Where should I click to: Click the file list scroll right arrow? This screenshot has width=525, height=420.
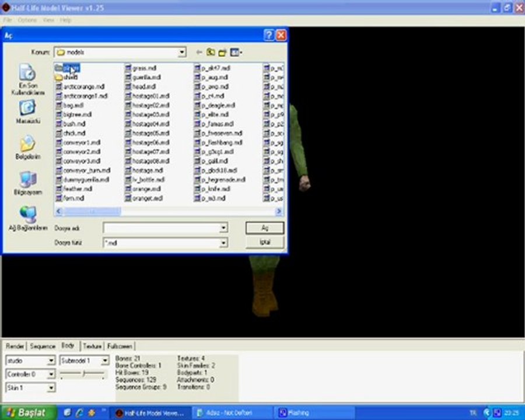[x=279, y=211]
